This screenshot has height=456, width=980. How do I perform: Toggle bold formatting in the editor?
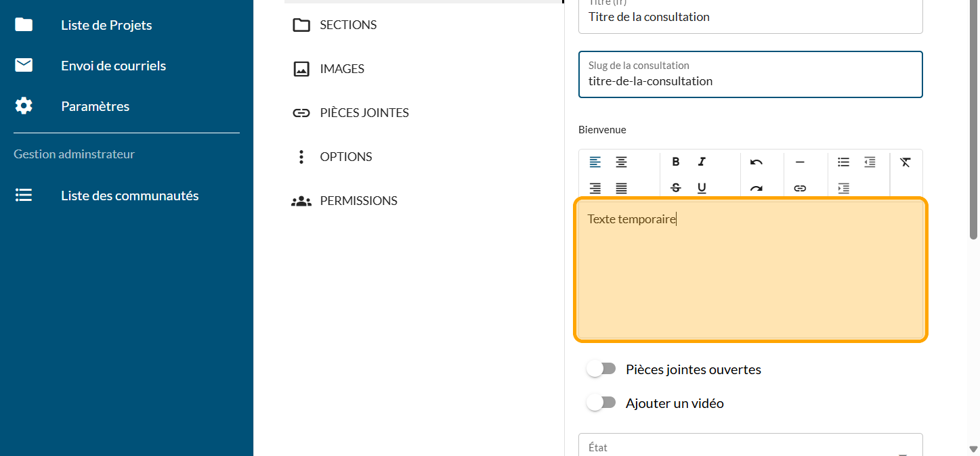pyautogui.click(x=675, y=162)
